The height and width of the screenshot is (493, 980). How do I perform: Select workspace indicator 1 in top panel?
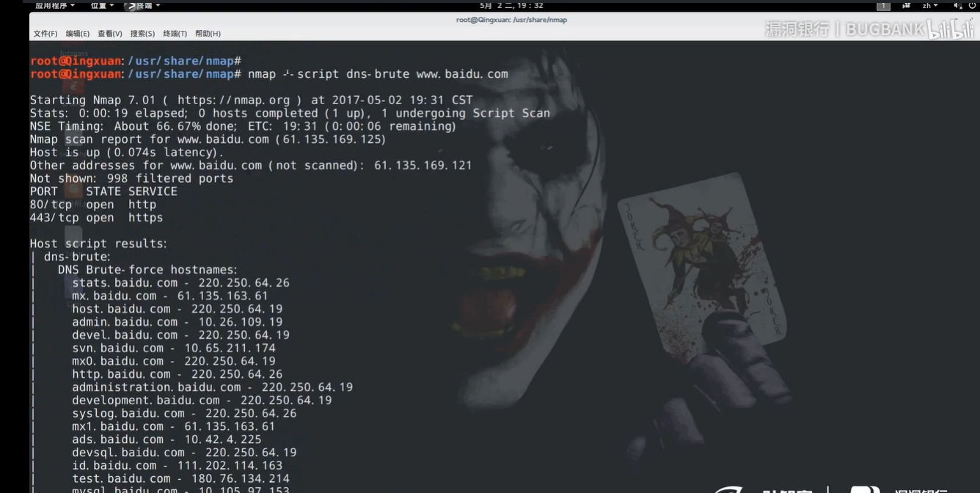[884, 6]
